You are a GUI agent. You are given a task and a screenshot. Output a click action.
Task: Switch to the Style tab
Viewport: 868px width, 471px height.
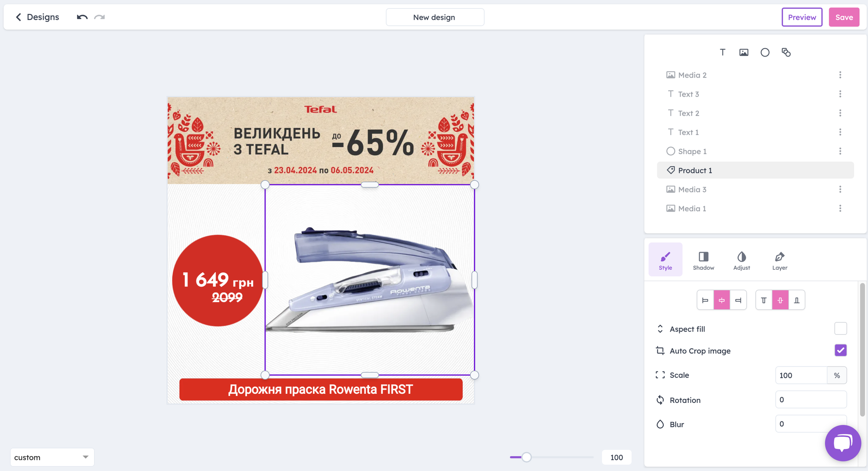coord(665,260)
